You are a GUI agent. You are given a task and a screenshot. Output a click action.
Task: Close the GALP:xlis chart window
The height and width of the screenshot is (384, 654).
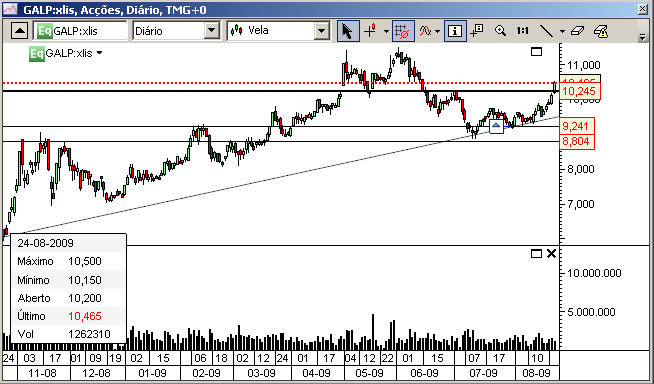(643, 10)
